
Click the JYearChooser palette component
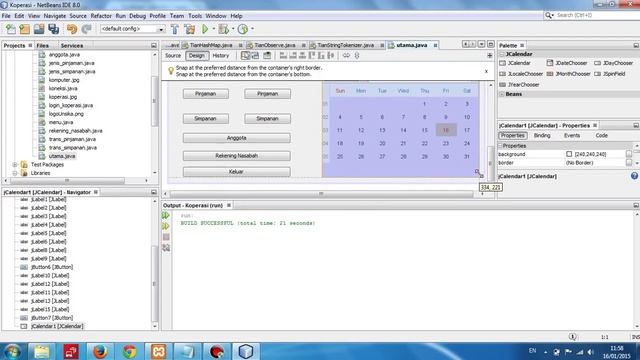pyautogui.click(x=519, y=84)
